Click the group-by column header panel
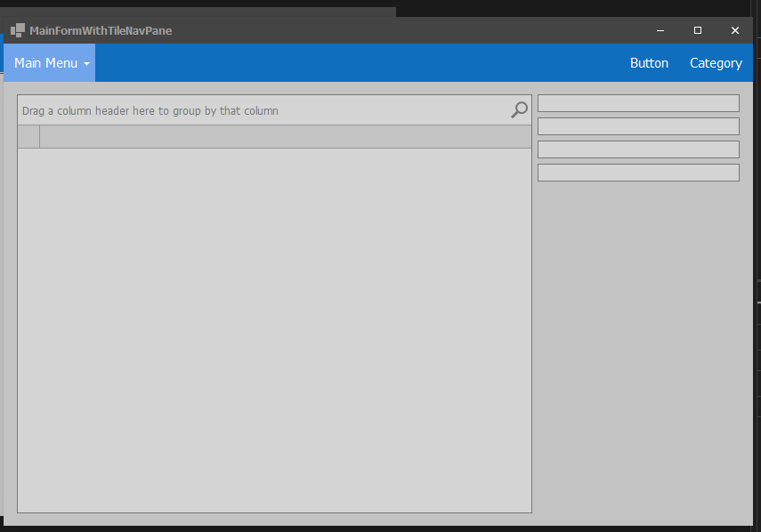This screenshot has width=761, height=532. tap(275, 110)
